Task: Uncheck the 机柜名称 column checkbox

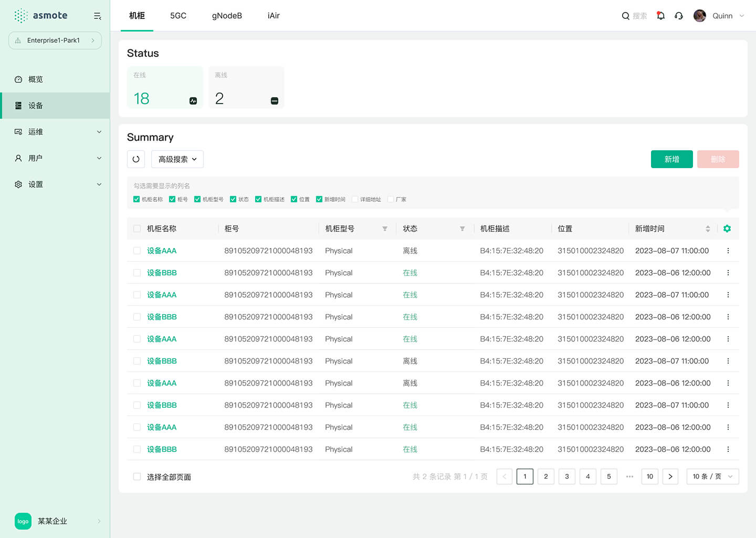Action: tap(136, 199)
